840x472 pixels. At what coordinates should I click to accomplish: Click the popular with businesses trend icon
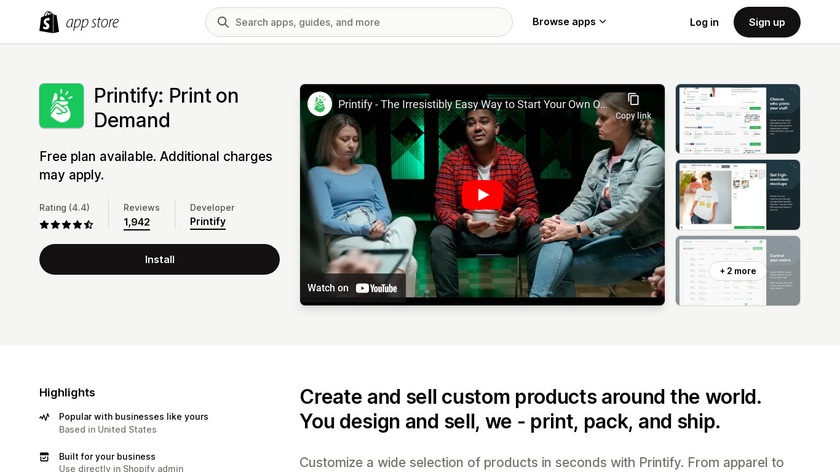pyautogui.click(x=44, y=417)
